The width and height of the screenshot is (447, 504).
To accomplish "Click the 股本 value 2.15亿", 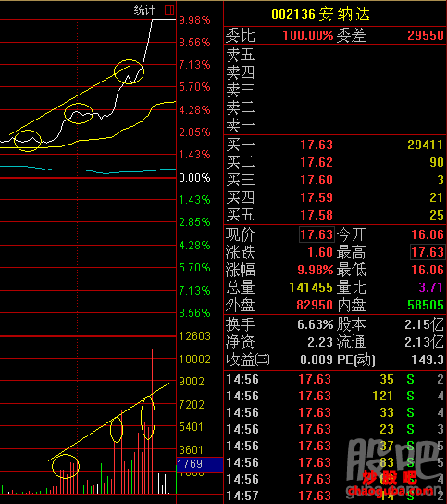I will (424, 324).
